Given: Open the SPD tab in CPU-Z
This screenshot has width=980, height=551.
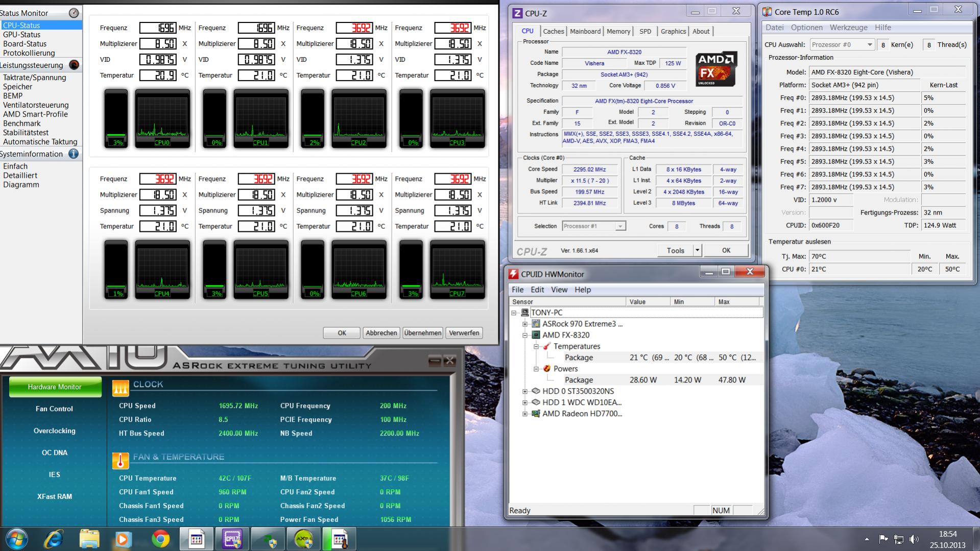Looking at the screenshot, I should click(x=646, y=31).
